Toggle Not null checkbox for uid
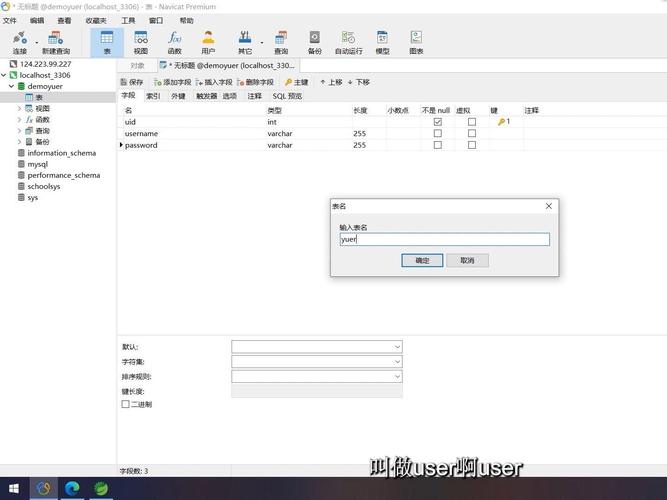Image resolution: width=667 pixels, height=500 pixels. [437, 122]
